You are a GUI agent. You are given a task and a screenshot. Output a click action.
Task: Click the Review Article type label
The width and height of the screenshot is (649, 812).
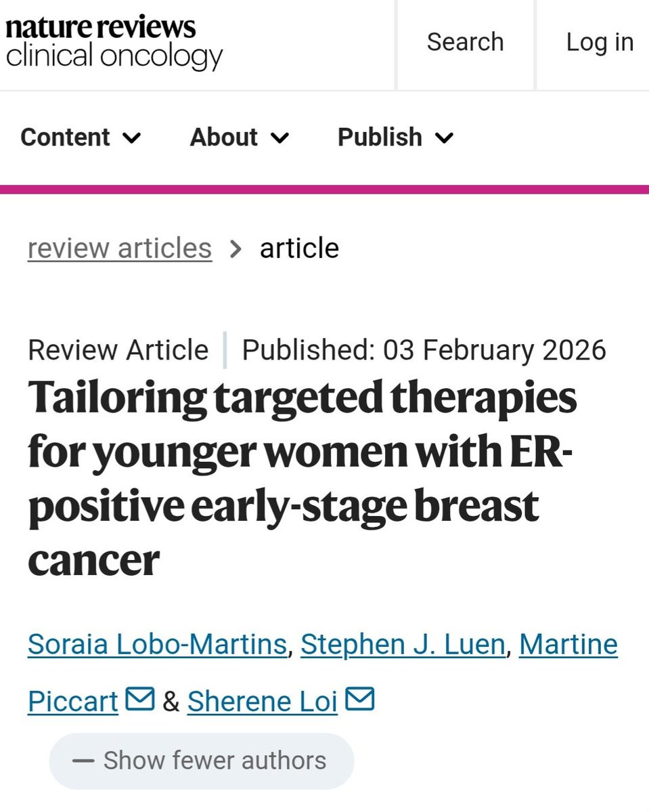coord(118,351)
